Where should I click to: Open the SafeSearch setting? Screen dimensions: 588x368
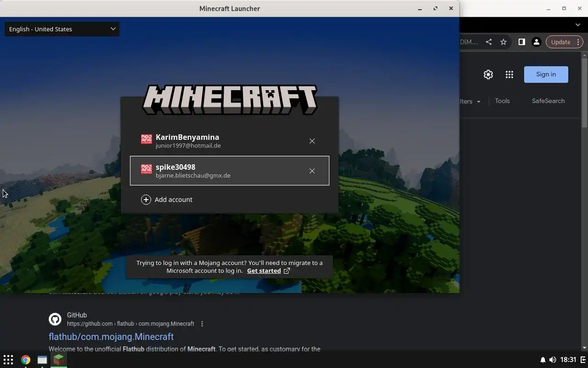548,101
